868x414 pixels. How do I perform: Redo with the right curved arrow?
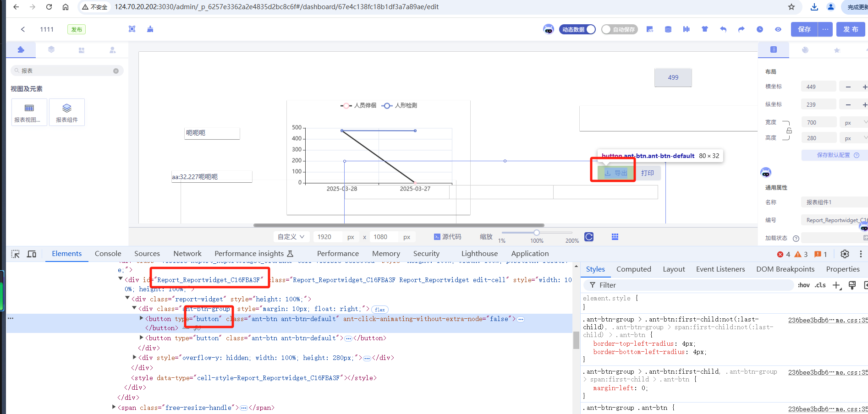coord(742,29)
